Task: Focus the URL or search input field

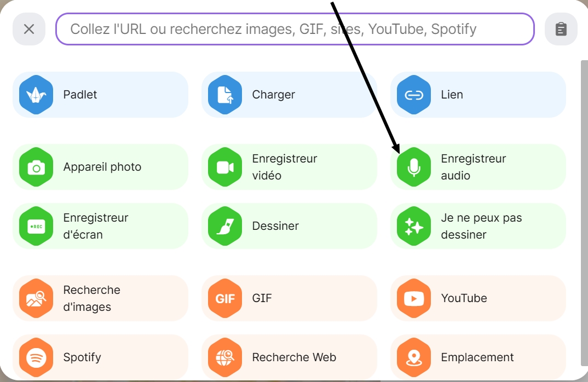Action: [x=295, y=29]
